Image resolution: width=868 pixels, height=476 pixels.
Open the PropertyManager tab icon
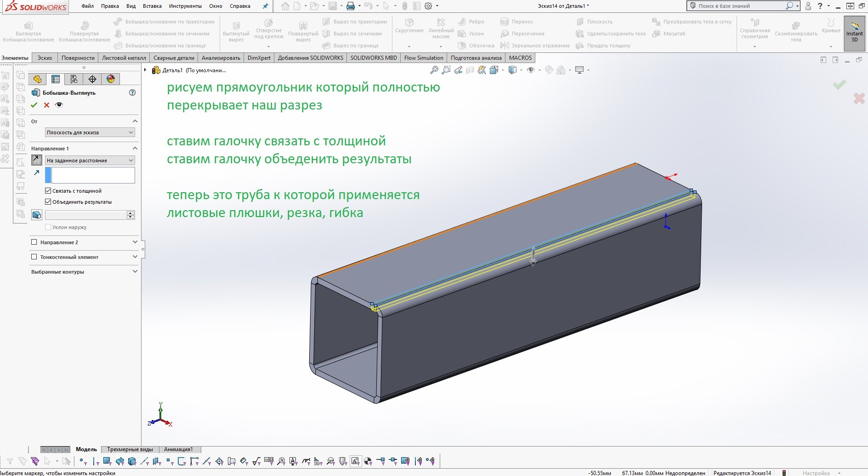click(56, 79)
